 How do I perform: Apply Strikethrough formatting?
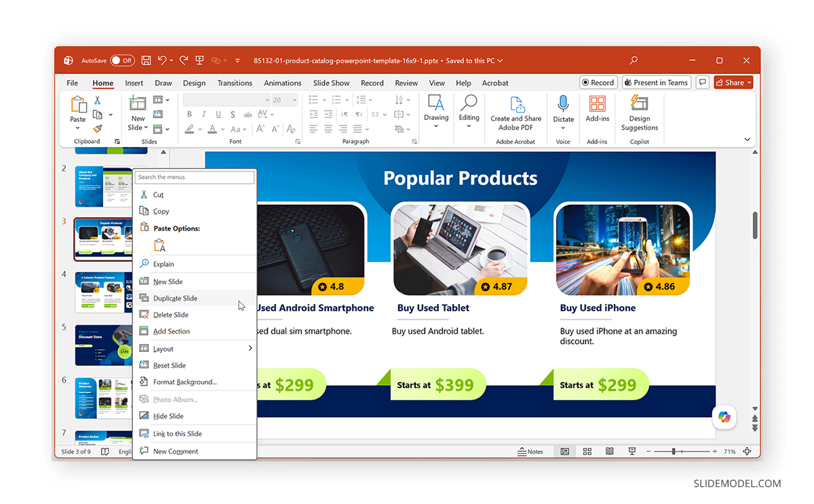pyautogui.click(x=248, y=114)
